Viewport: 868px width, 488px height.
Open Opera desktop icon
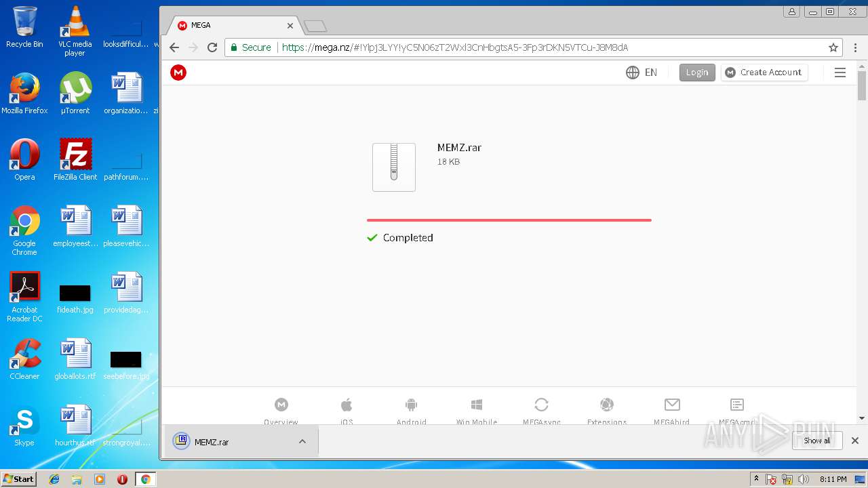(x=24, y=160)
